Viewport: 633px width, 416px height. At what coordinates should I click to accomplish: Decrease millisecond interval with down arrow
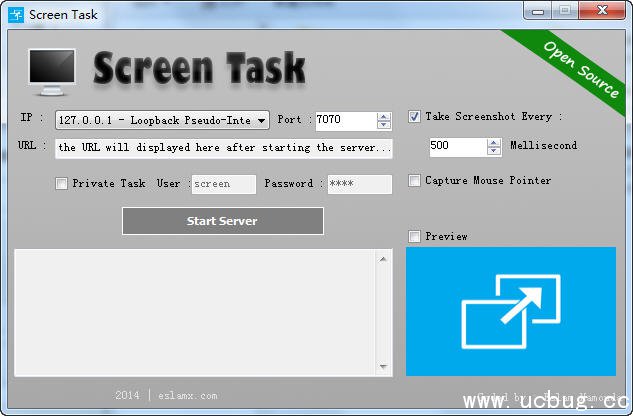(494, 151)
